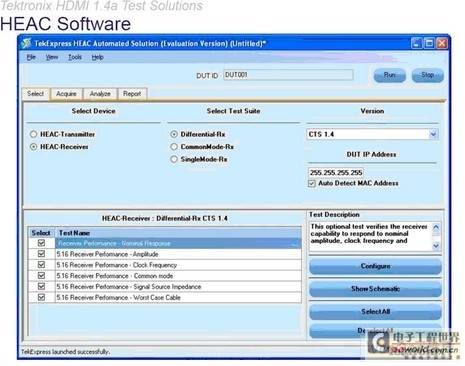
Task: Click the TekExpress app icon in title bar
Action: coord(26,43)
